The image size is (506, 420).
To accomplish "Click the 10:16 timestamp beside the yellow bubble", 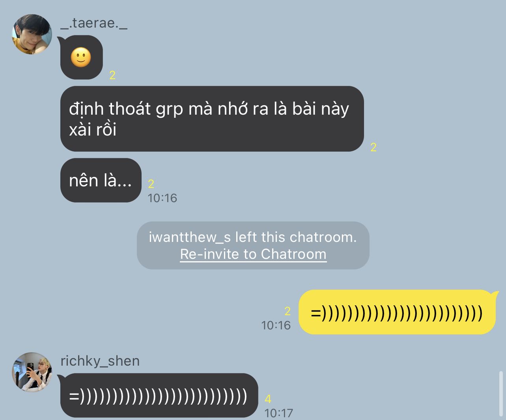I will (x=276, y=325).
